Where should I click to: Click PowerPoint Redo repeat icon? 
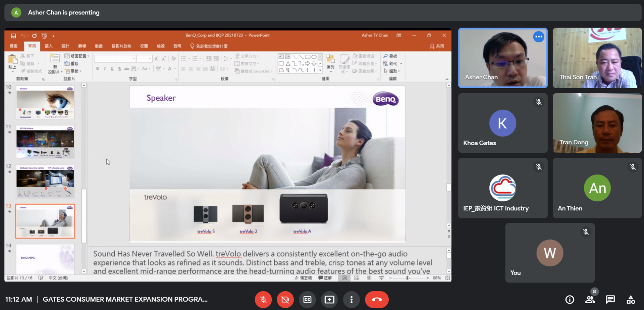34,36
